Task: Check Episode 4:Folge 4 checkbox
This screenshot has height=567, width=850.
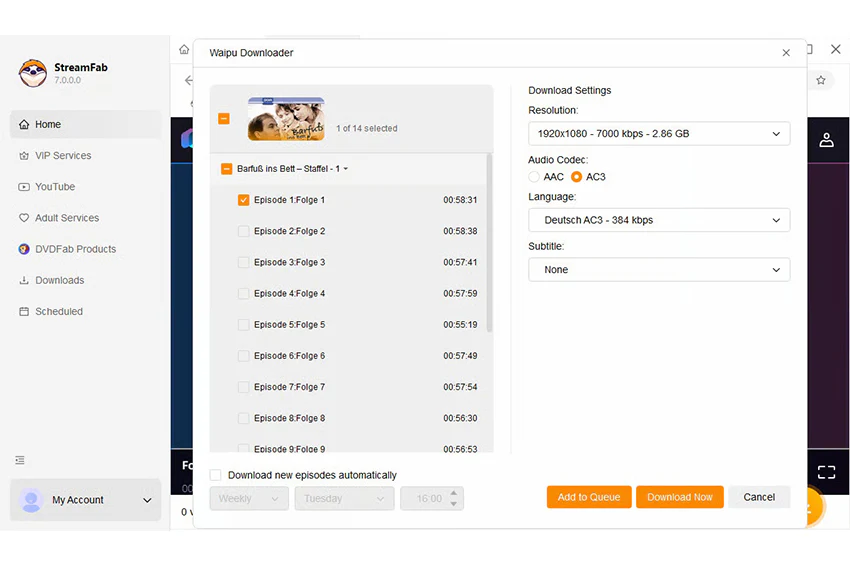Action: 243,293
